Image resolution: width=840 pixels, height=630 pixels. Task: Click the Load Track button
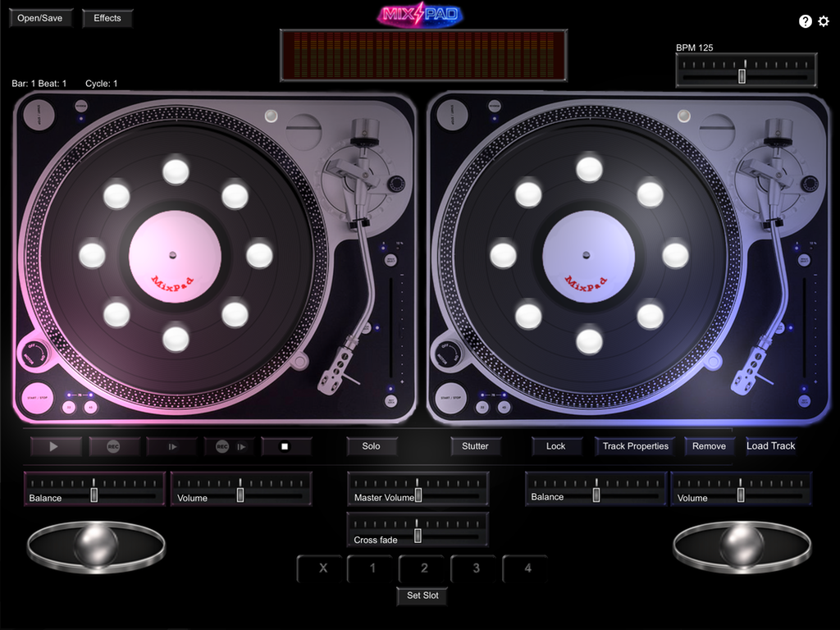[x=771, y=445]
